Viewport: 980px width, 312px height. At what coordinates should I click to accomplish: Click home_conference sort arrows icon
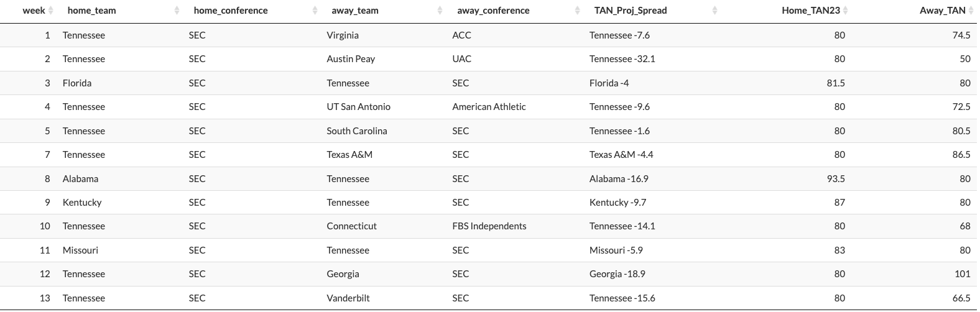315,11
